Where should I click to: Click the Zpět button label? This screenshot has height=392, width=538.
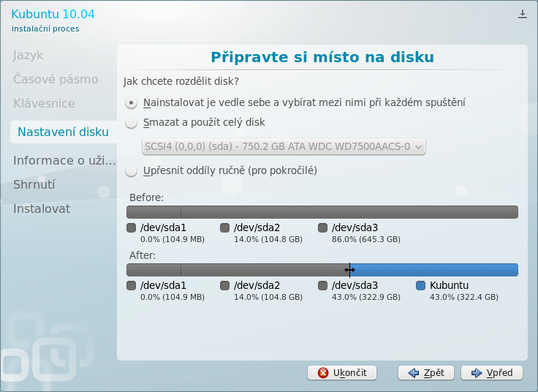point(434,373)
